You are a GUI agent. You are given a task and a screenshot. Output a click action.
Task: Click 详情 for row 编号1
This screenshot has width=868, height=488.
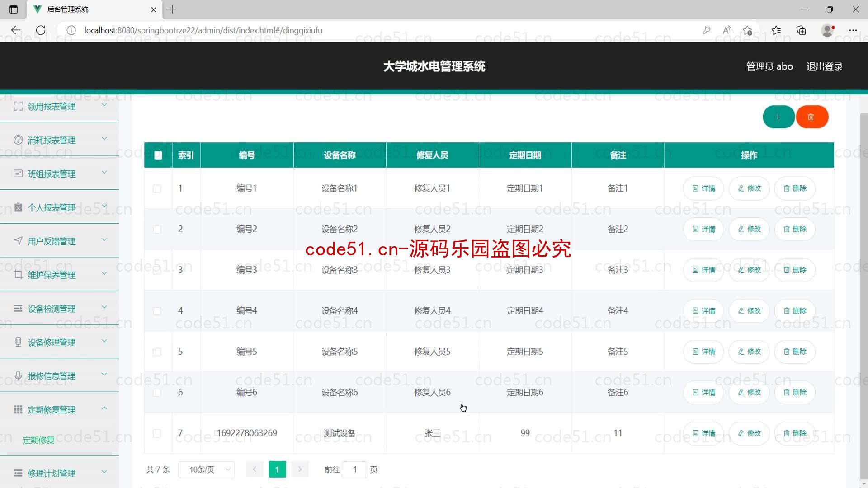703,188
